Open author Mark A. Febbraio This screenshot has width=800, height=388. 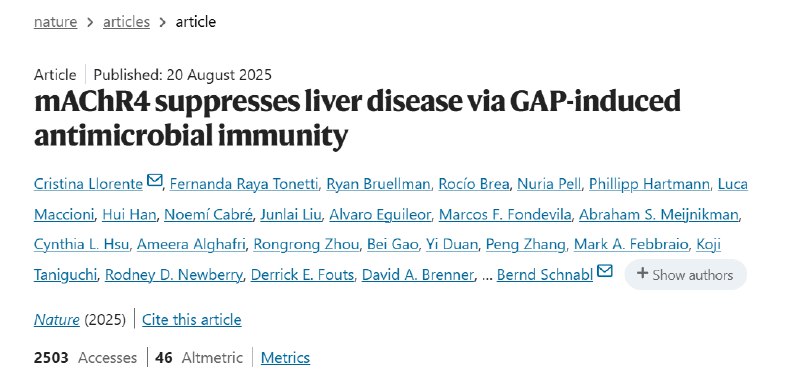(x=631, y=245)
